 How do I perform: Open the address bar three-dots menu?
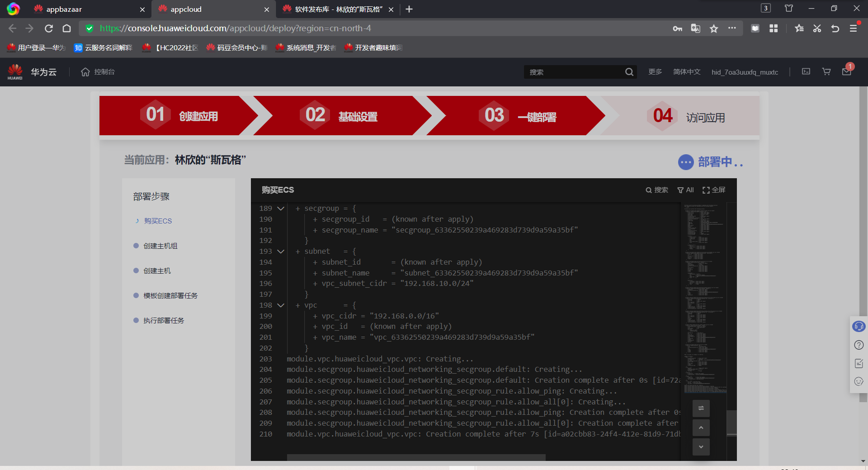pyautogui.click(x=732, y=28)
